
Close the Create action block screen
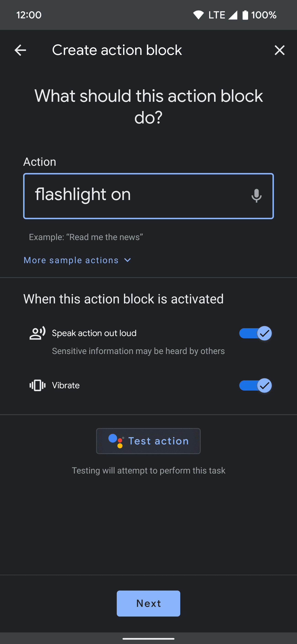click(x=279, y=50)
